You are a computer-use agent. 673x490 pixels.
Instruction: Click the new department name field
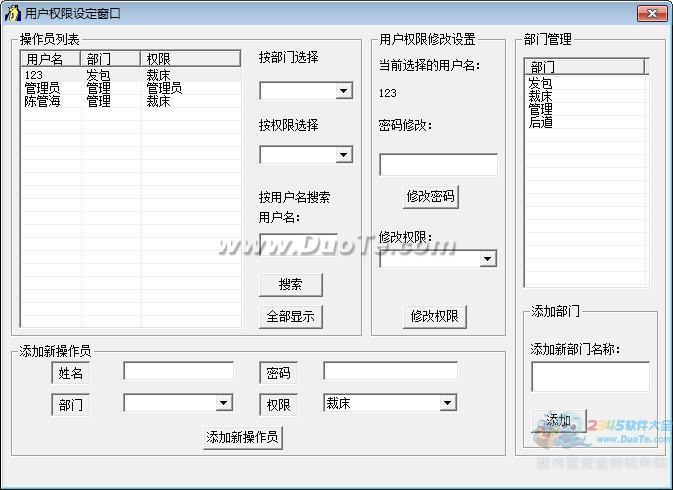(x=589, y=376)
